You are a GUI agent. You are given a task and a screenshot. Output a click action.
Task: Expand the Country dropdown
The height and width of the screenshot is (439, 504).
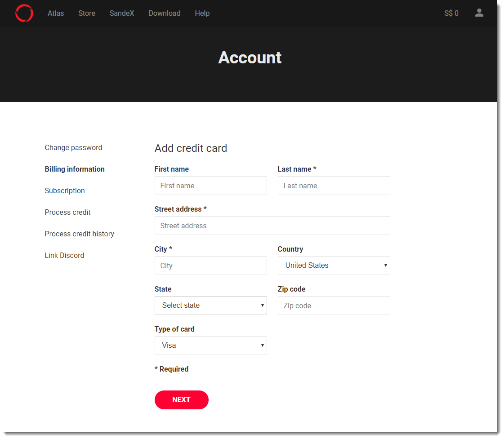pyautogui.click(x=334, y=266)
